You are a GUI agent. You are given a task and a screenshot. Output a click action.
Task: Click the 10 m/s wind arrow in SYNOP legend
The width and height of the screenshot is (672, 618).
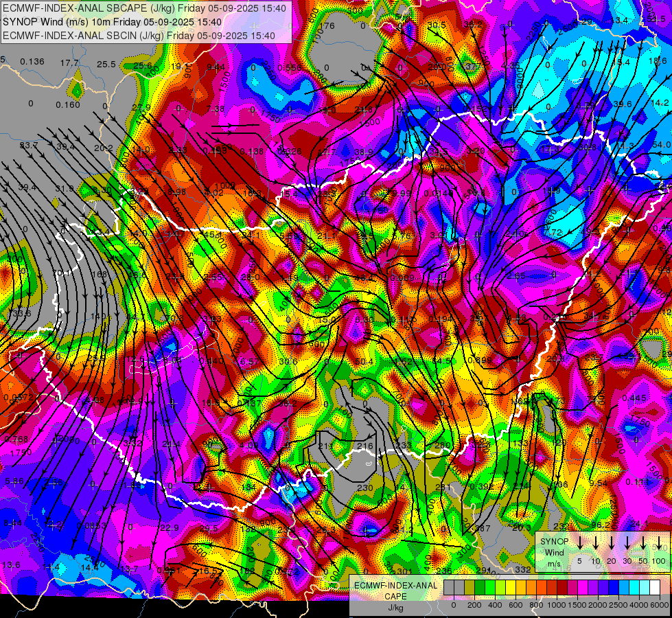point(595,542)
